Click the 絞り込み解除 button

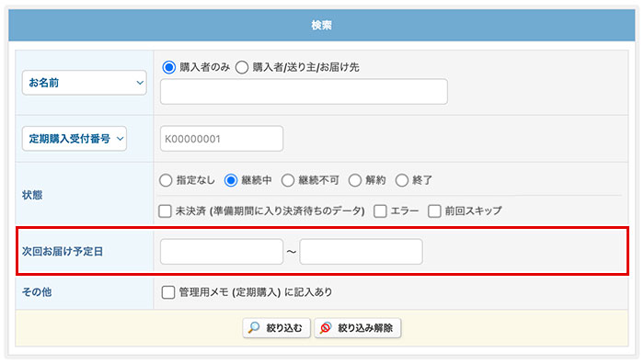(358, 327)
